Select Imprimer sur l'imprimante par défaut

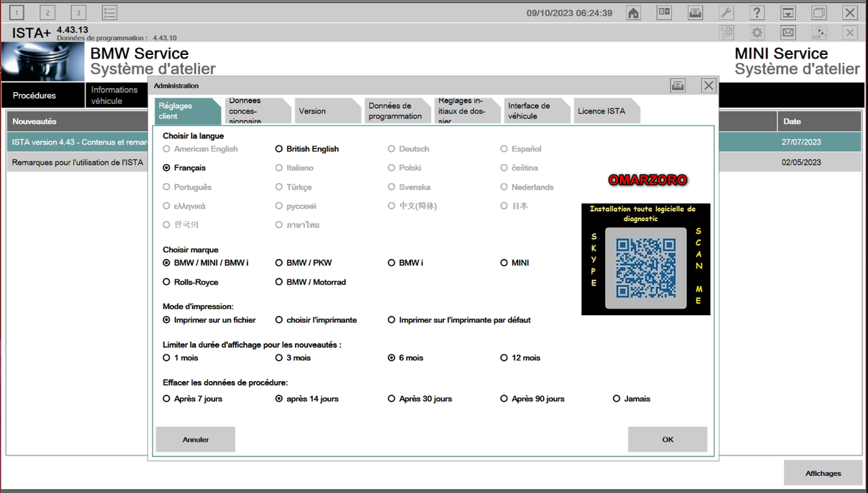coord(459,319)
